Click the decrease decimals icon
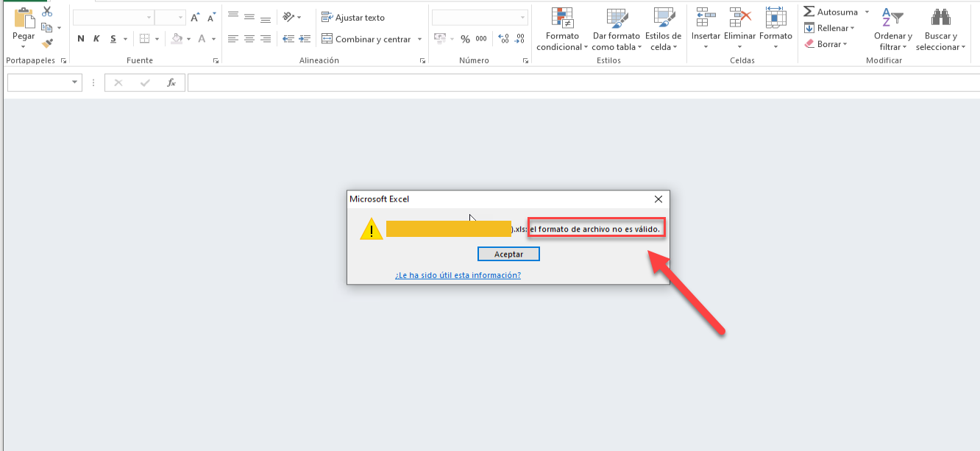Screen dimensions: 980x451 (x=520, y=39)
